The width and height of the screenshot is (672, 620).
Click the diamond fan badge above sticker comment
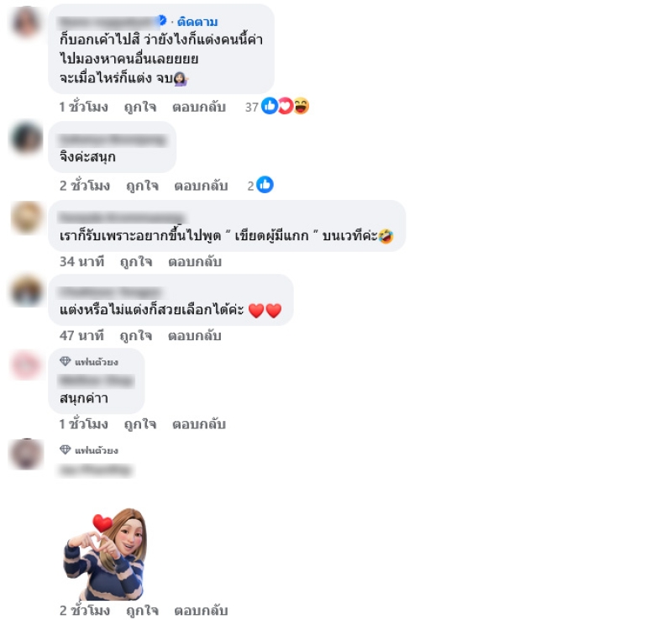pyautogui.click(x=66, y=449)
